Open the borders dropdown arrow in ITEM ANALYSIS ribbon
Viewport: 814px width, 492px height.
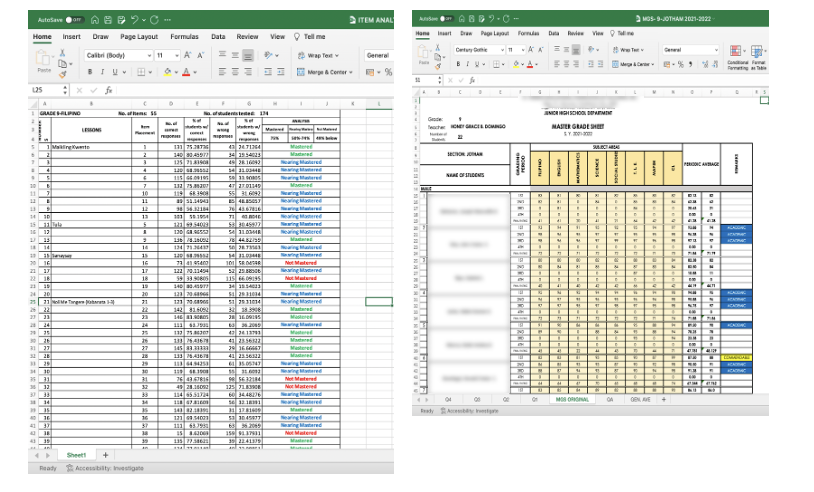click(x=150, y=73)
